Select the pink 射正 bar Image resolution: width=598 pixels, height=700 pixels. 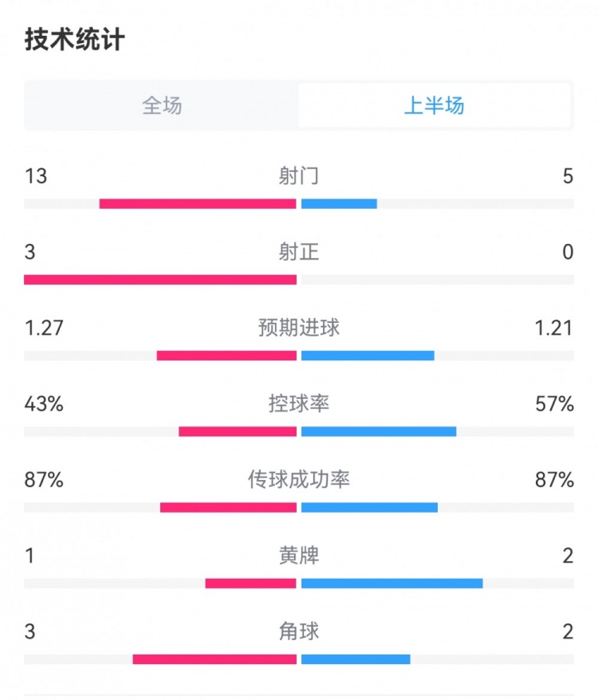pyautogui.click(x=160, y=280)
